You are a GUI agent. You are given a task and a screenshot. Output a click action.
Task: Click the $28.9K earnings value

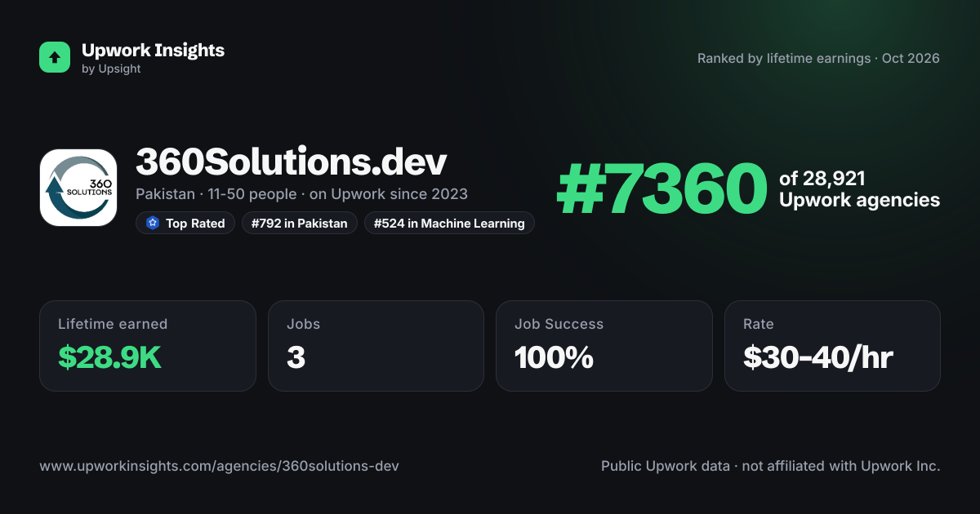109,357
